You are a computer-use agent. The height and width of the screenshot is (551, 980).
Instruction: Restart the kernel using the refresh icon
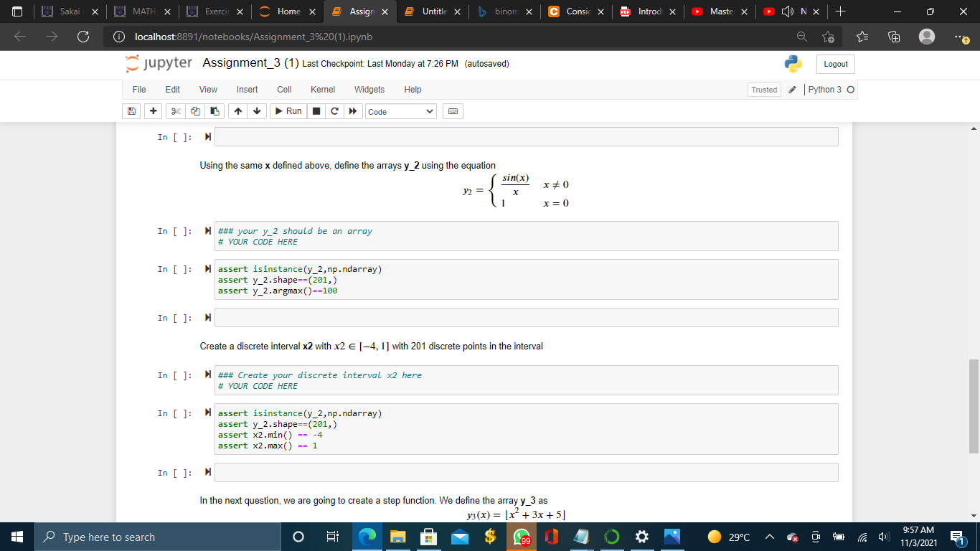coord(334,111)
